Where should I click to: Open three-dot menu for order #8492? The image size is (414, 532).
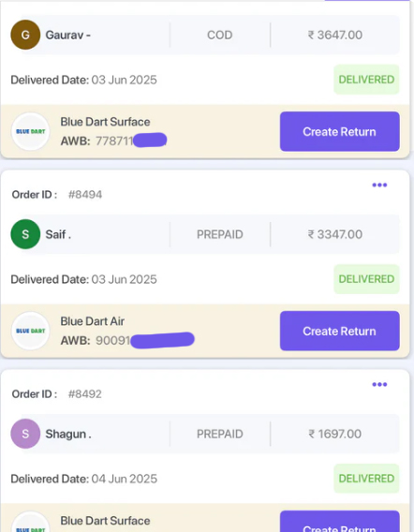(x=379, y=384)
